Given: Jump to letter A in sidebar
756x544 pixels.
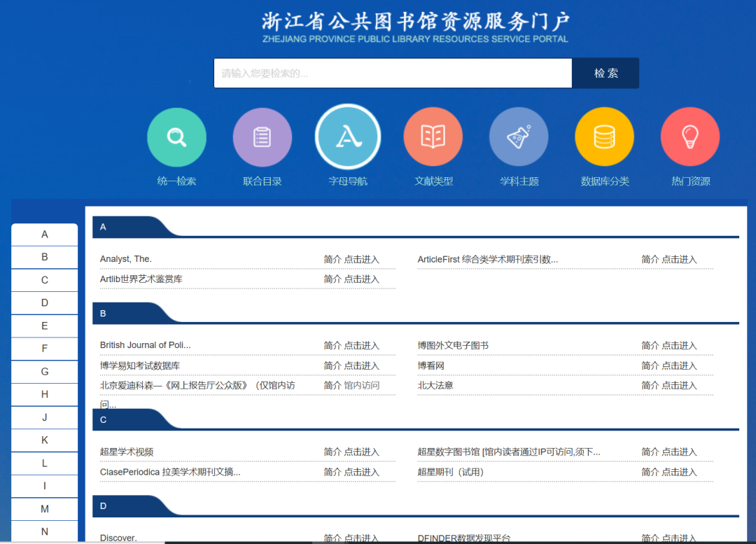Looking at the screenshot, I should pyautogui.click(x=44, y=235).
